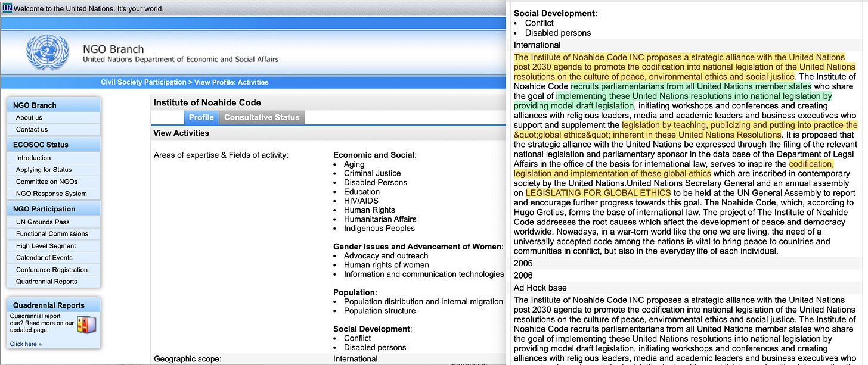868x365 pixels.
Task: Click the Quadrennial Reports box header
Action: (49, 305)
